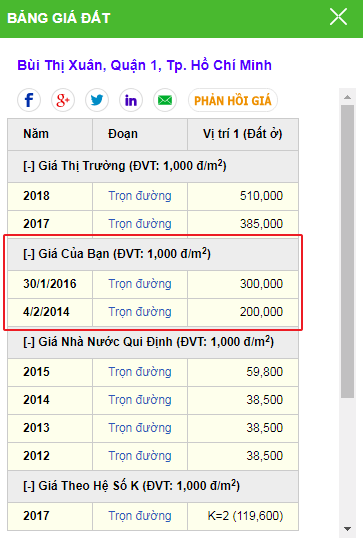Collapse the Giá Theo Hệ Số K section
363x544 pixels.
click(29, 486)
